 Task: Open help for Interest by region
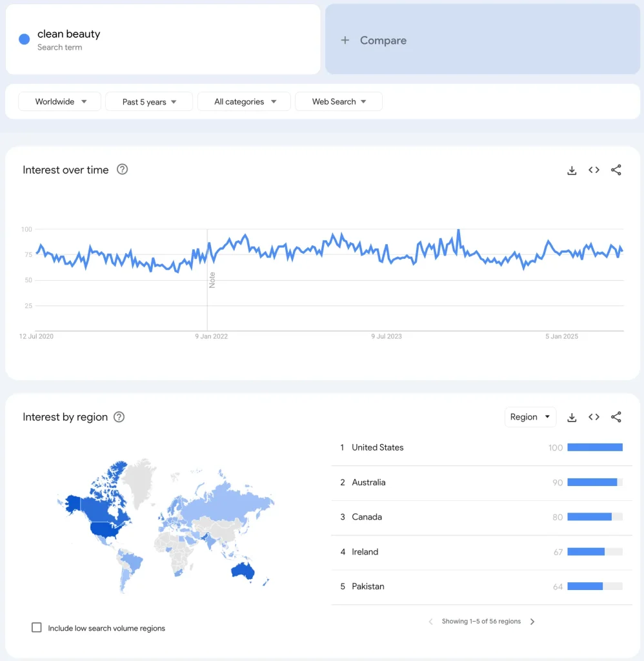119,417
